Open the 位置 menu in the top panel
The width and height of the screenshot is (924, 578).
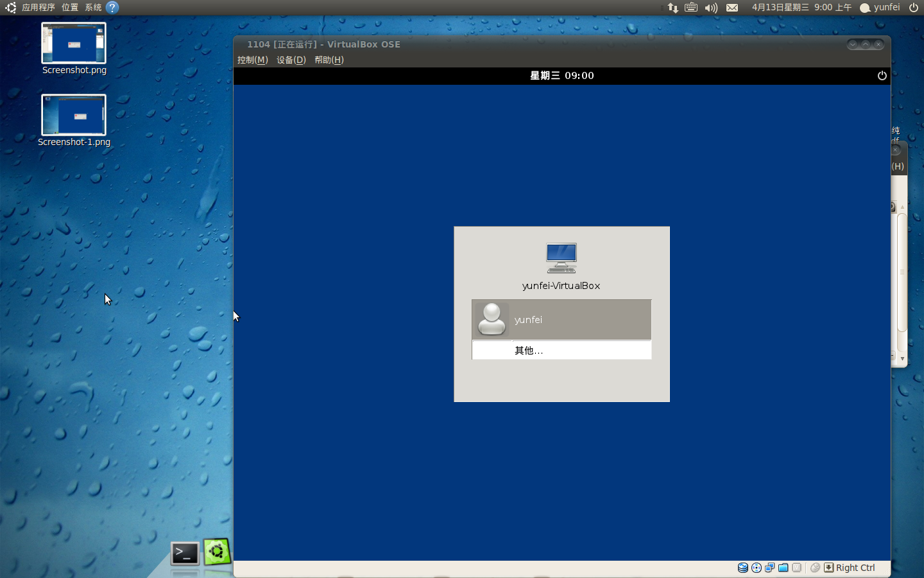[70, 8]
